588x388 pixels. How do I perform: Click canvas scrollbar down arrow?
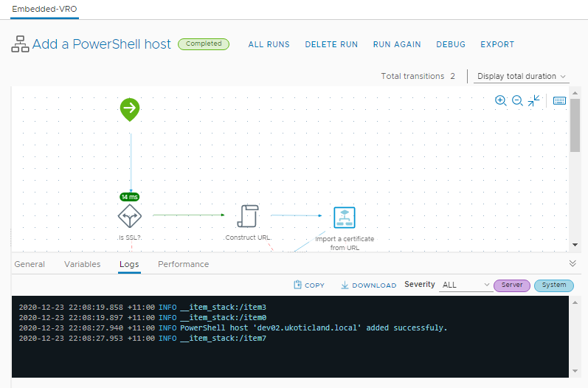(575, 245)
